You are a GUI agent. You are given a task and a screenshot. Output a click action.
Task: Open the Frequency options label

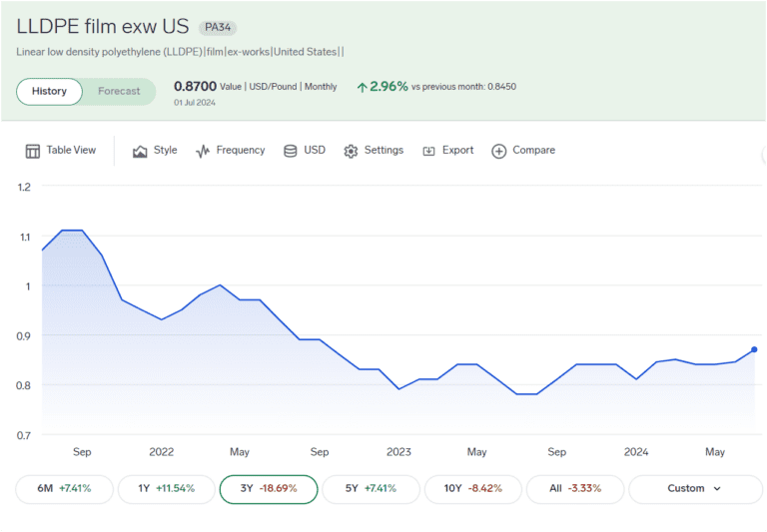coord(241,151)
